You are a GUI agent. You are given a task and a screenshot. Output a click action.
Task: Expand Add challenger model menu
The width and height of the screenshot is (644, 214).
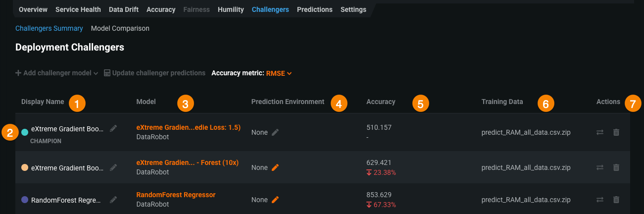click(x=57, y=73)
